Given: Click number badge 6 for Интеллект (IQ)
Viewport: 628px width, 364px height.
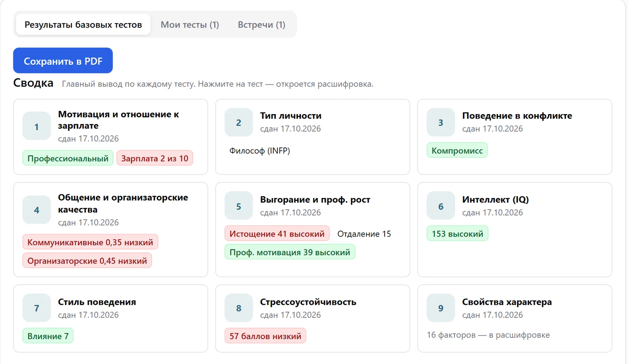Looking at the screenshot, I should 441,206.
